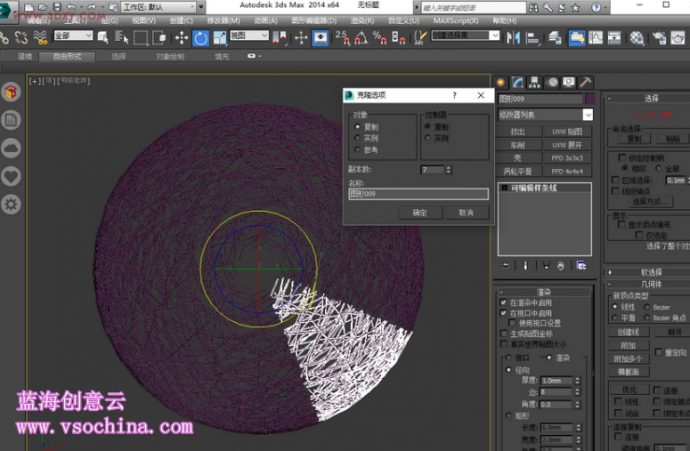Click the 名称 text field in dialog

click(x=418, y=193)
